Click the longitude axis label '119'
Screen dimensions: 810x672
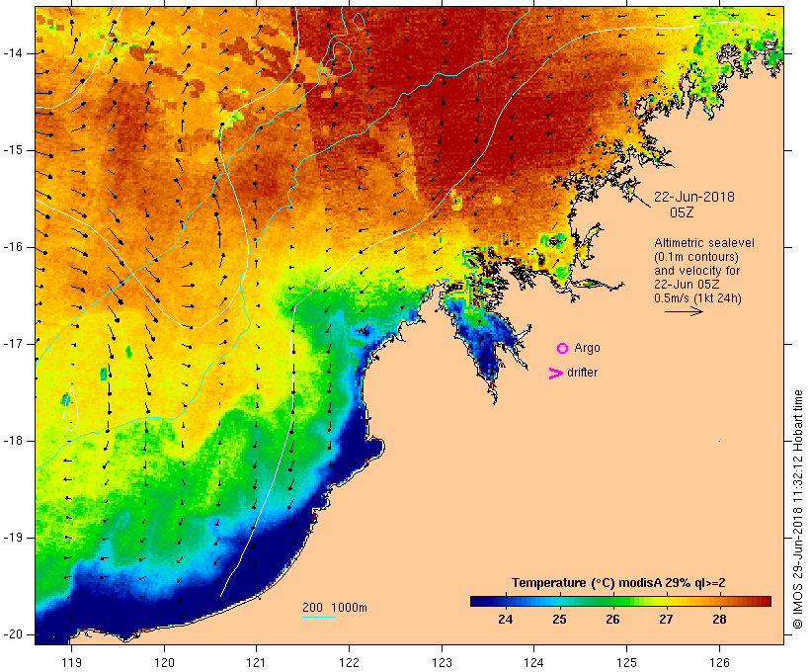pyautogui.click(x=71, y=663)
